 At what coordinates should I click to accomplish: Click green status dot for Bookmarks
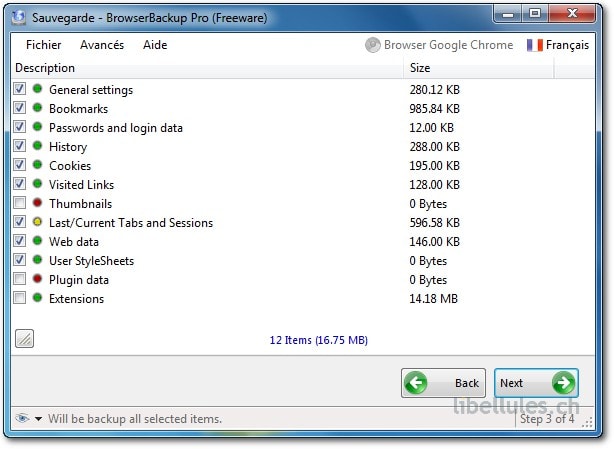(37, 108)
